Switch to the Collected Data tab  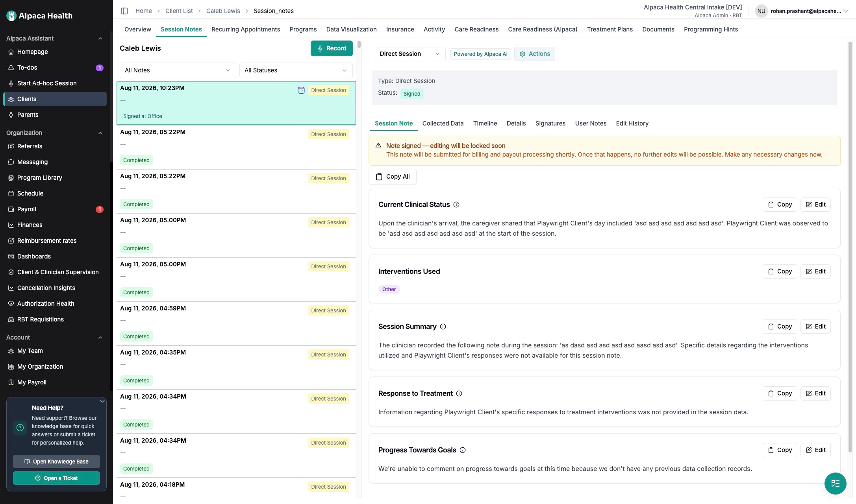[x=443, y=124]
